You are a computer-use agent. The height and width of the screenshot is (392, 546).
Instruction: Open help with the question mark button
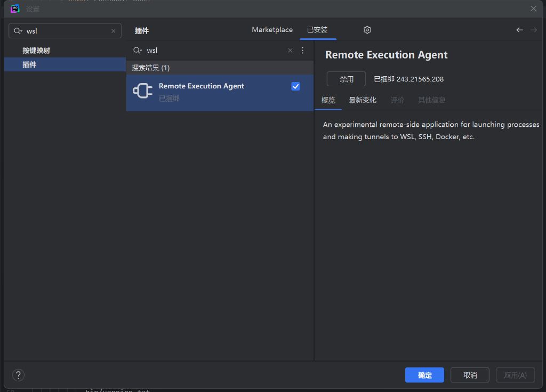click(x=19, y=375)
